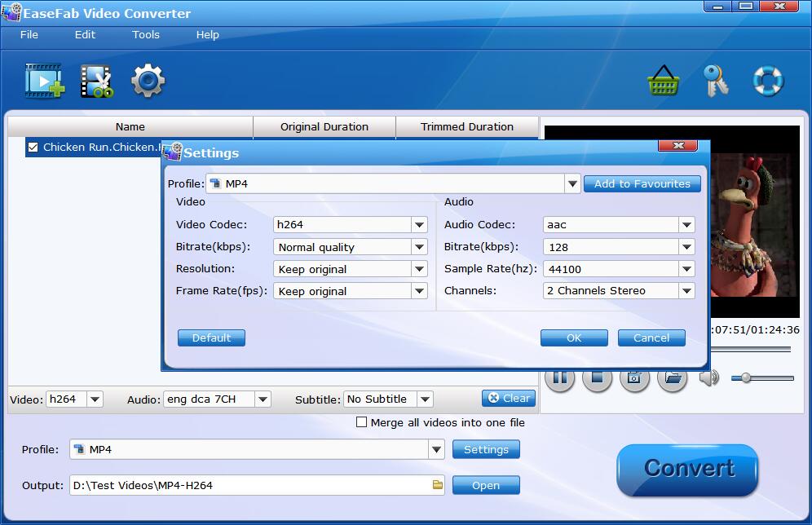This screenshot has height=525, width=812.
Task: Open the Video Codec h264 dropdown
Action: coord(420,225)
